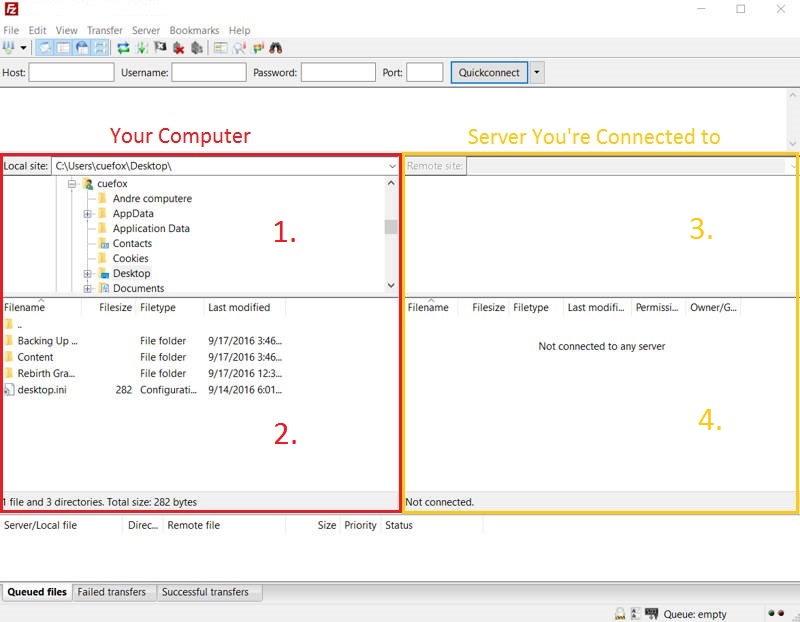The width and height of the screenshot is (800, 622).
Task: Process the transfer queue
Action: point(143,48)
